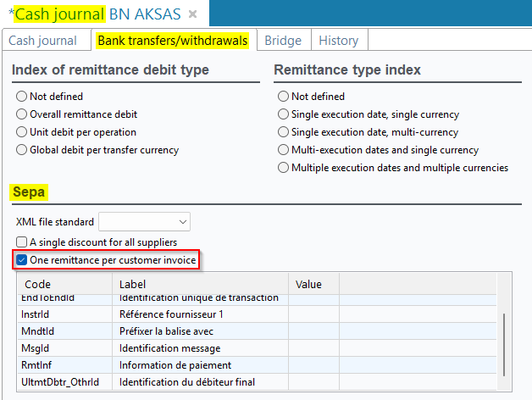
Task: Choose Single execution date, single currency
Action: (284, 114)
